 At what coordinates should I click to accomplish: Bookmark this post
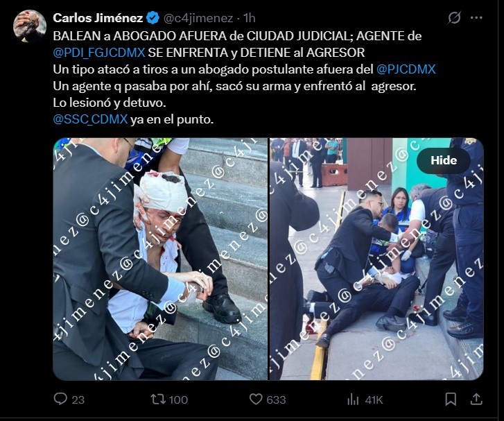[451, 399]
